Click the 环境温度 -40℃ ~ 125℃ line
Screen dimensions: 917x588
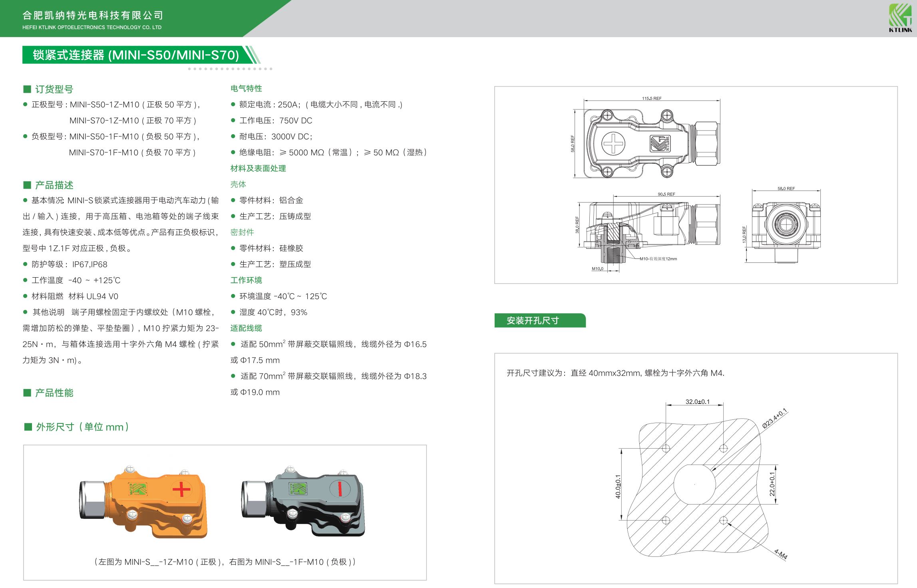(x=283, y=296)
